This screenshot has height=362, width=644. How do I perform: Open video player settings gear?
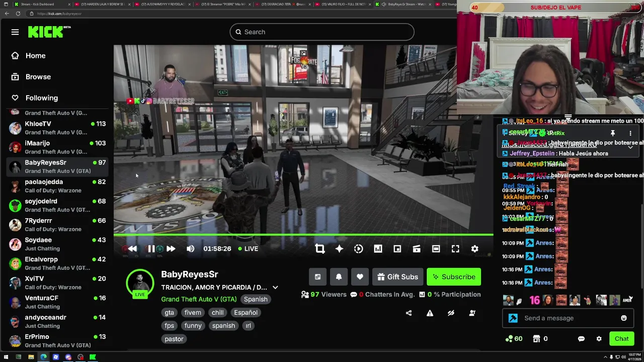coord(474,249)
